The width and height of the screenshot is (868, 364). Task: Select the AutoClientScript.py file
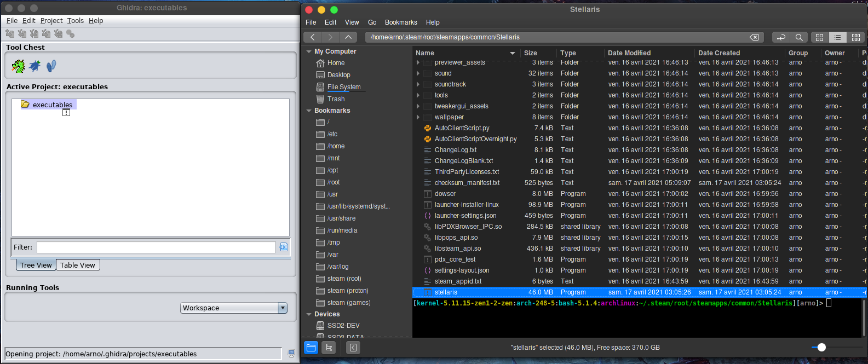pyautogui.click(x=462, y=128)
